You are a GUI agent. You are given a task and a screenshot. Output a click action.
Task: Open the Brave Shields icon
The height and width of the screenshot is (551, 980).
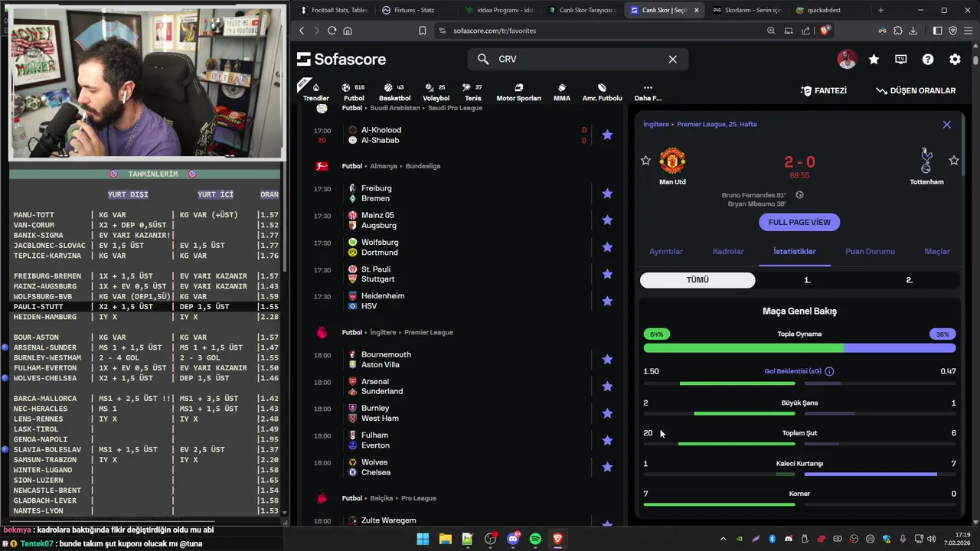tap(825, 31)
